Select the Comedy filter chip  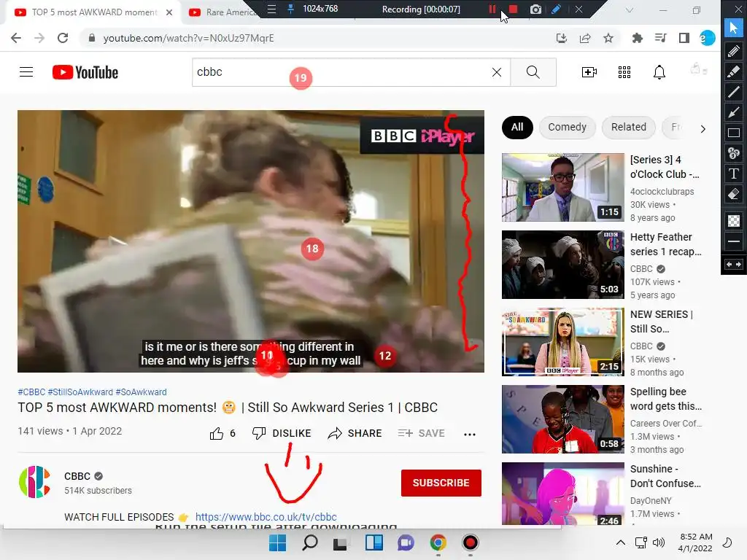click(x=568, y=128)
